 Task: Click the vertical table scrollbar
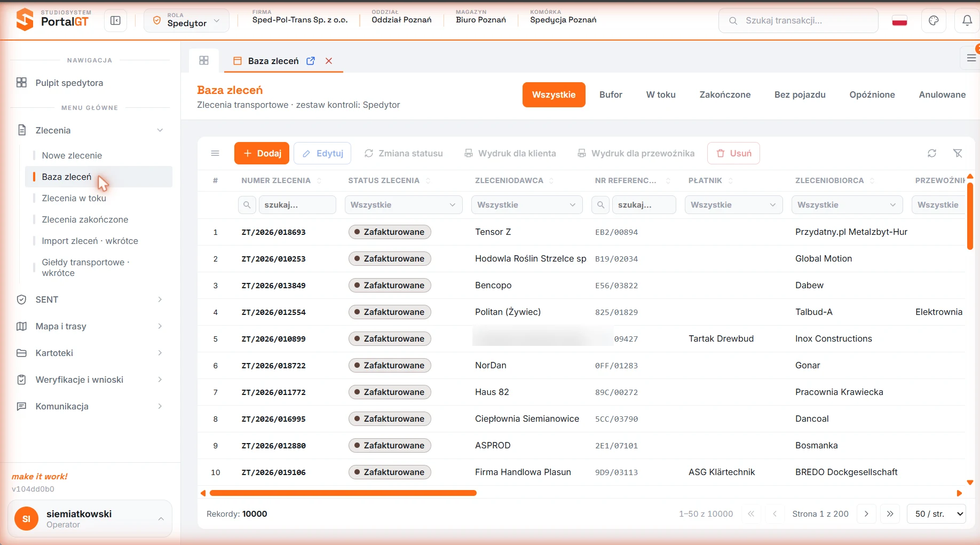(970, 216)
